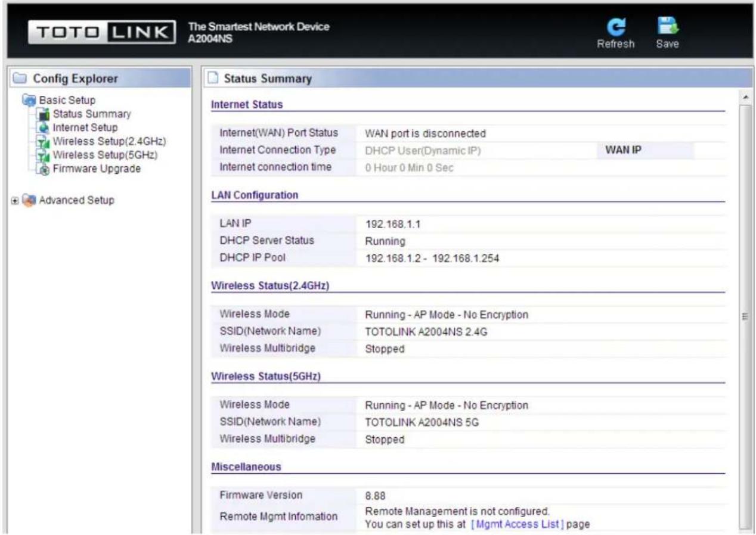Follow the Mgmt Access List link
The height and width of the screenshot is (535, 756).
517,524
